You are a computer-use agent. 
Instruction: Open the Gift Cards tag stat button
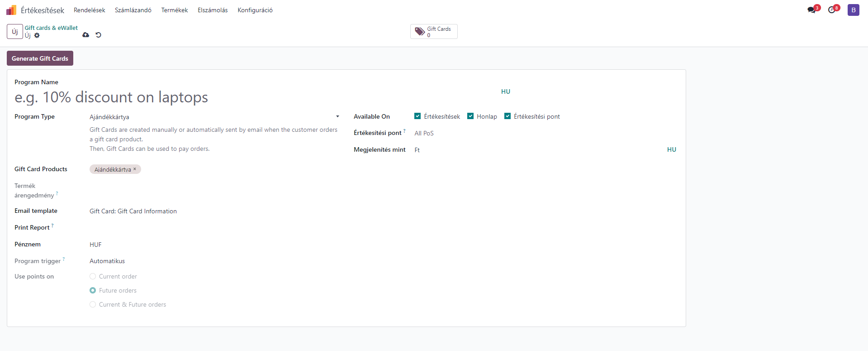click(x=434, y=31)
